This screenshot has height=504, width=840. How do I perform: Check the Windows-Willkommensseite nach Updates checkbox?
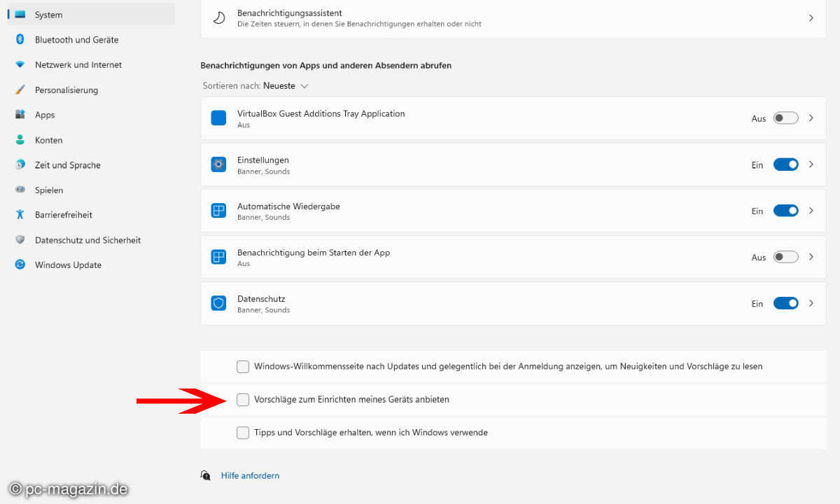click(243, 366)
